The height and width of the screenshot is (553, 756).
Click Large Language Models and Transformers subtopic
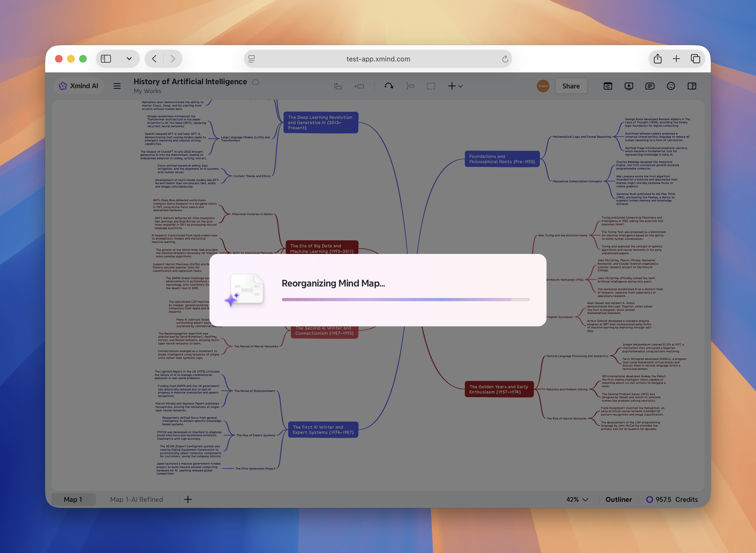pos(245,139)
